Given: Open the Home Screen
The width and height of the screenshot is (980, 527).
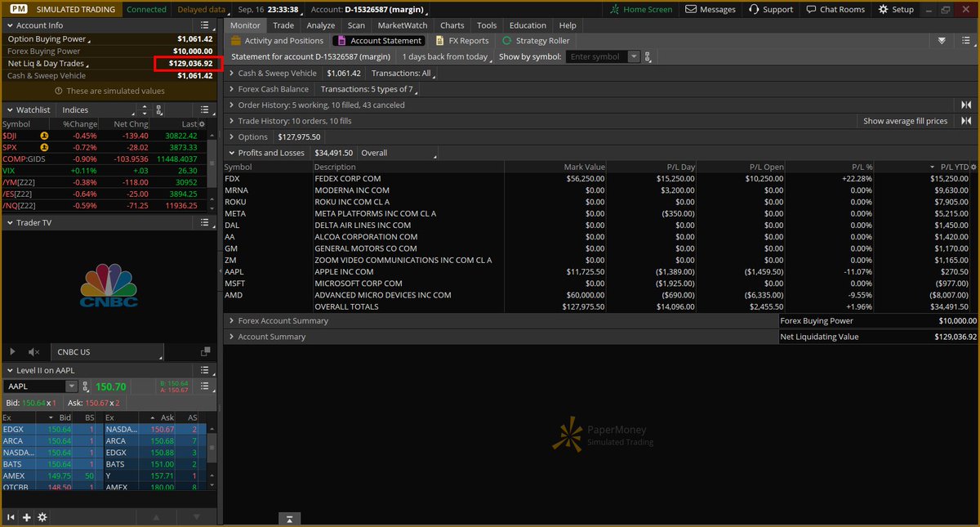Looking at the screenshot, I should point(642,9).
